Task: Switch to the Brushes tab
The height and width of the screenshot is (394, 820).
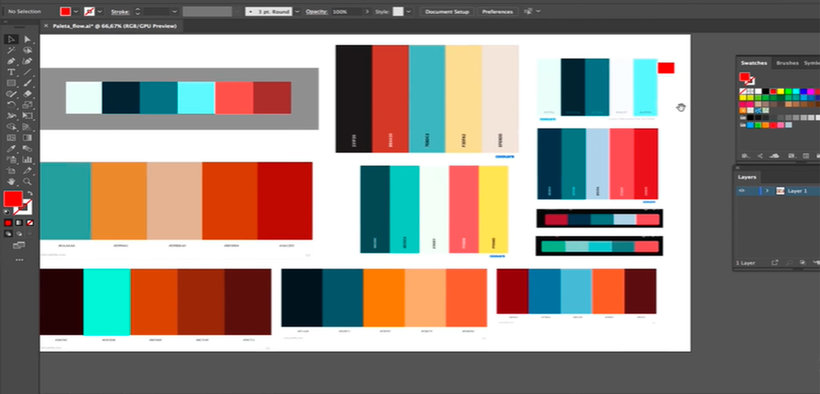Action: click(x=787, y=63)
